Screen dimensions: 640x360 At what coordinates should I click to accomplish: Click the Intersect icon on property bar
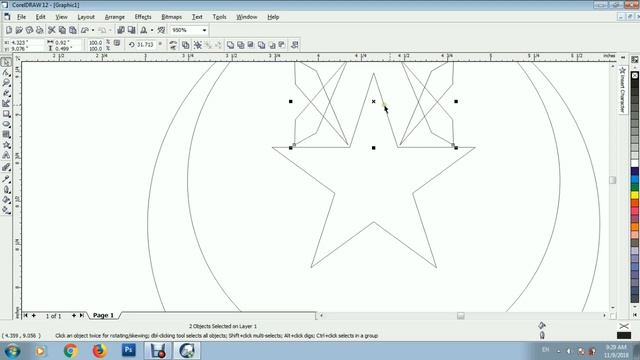tap(251, 44)
